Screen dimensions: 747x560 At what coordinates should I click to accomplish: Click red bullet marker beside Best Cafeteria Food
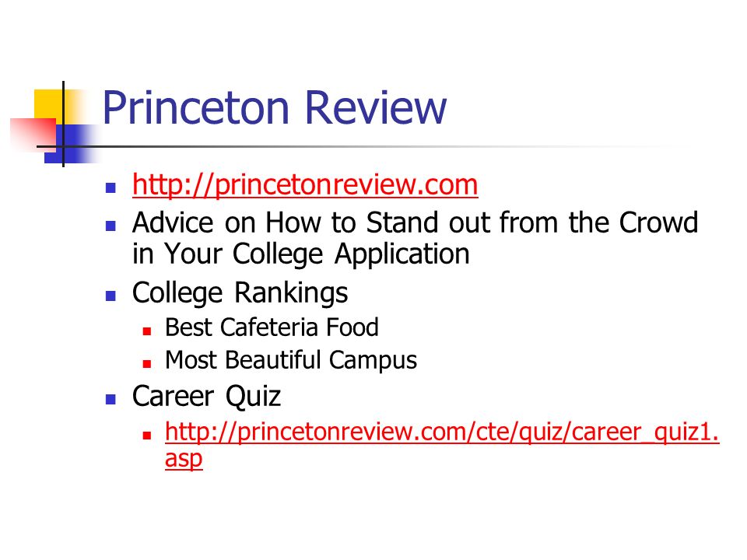point(147,331)
